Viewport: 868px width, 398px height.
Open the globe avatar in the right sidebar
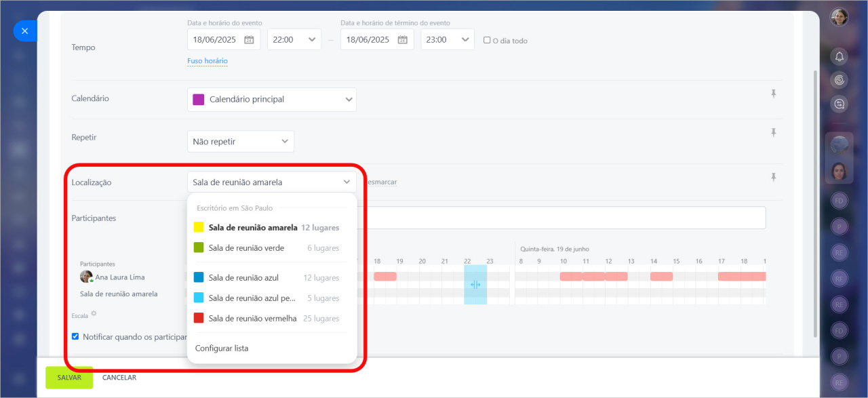pos(840,145)
